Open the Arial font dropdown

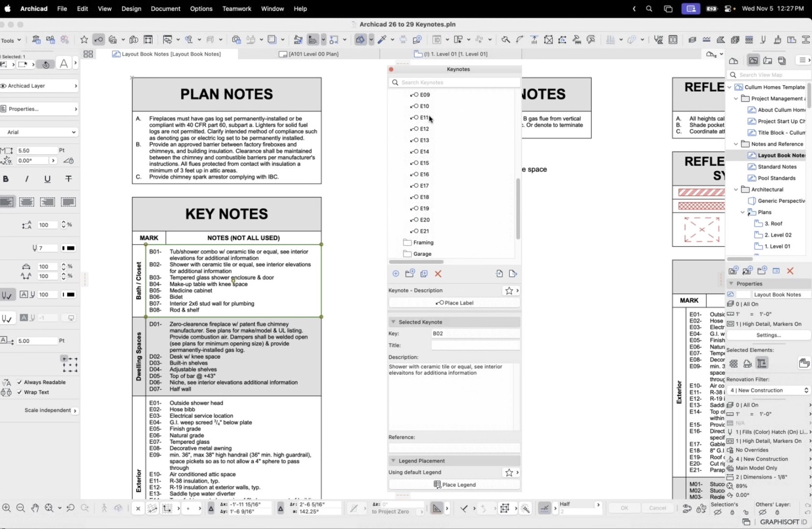coord(39,132)
